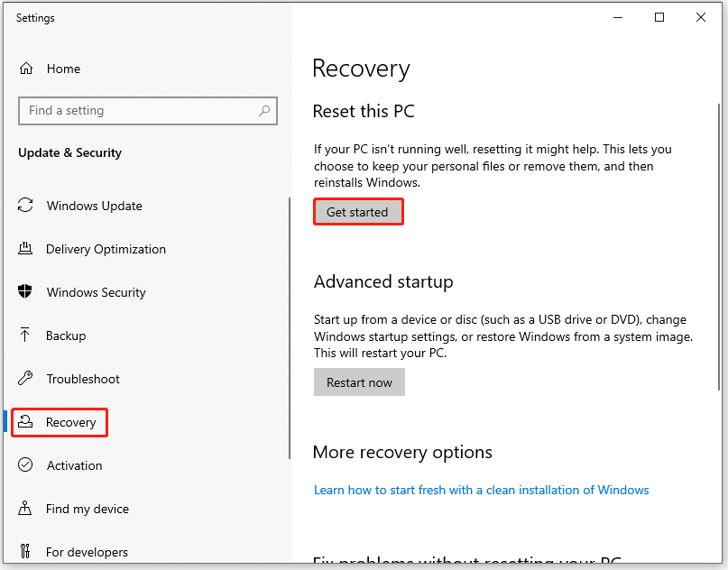Click the Windows Update sync arrows icon
The height and width of the screenshot is (570, 728).
[25, 205]
